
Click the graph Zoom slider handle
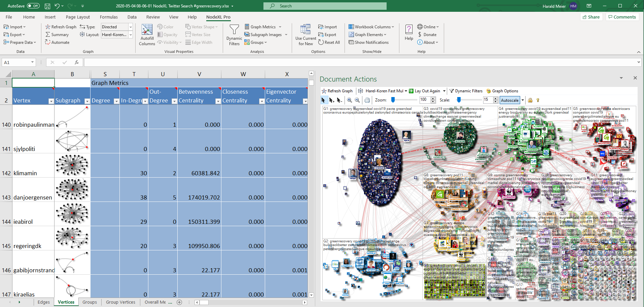393,100
